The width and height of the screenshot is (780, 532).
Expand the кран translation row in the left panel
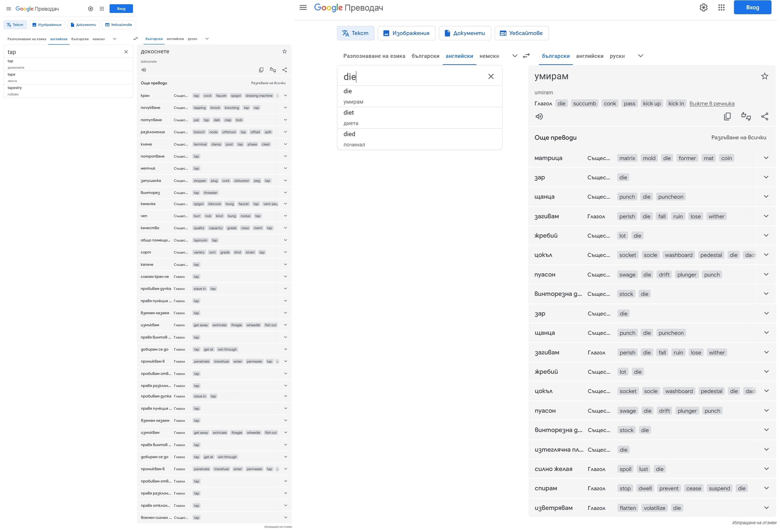coord(285,96)
